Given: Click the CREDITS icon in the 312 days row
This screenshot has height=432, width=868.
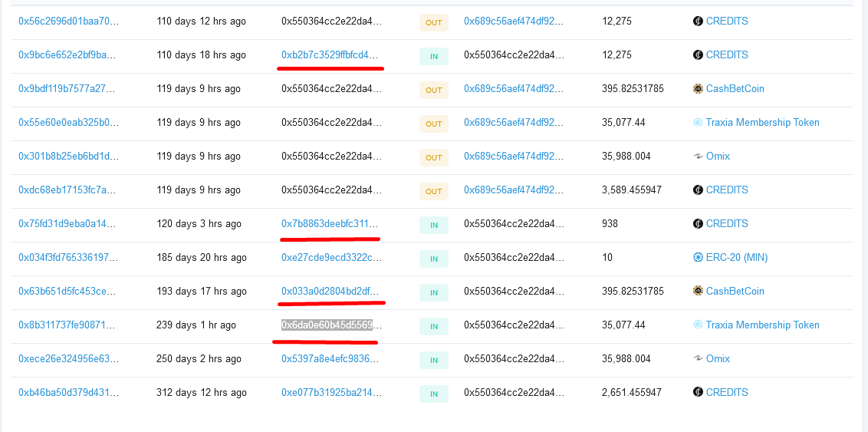Looking at the screenshot, I should tap(698, 393).
